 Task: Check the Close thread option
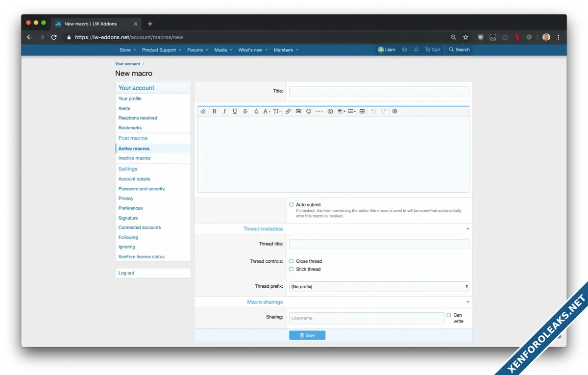point(292,261)
